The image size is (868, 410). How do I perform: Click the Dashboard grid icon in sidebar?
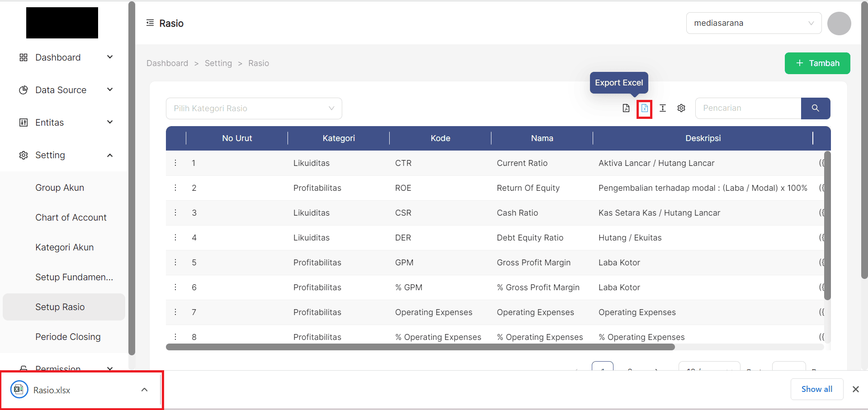[x=23, y=57]
